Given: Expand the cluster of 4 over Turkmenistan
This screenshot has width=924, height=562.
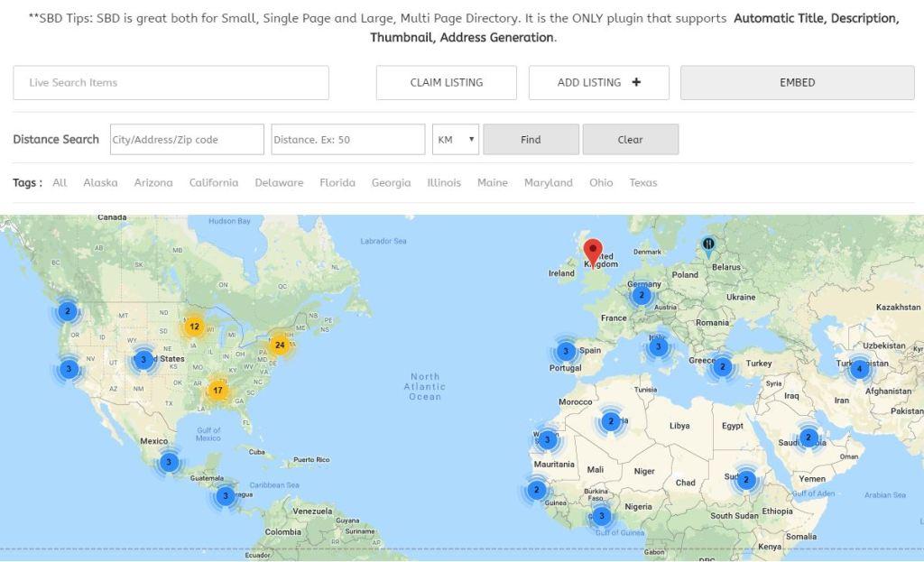Looking at the screenshot, I should 859,369.
